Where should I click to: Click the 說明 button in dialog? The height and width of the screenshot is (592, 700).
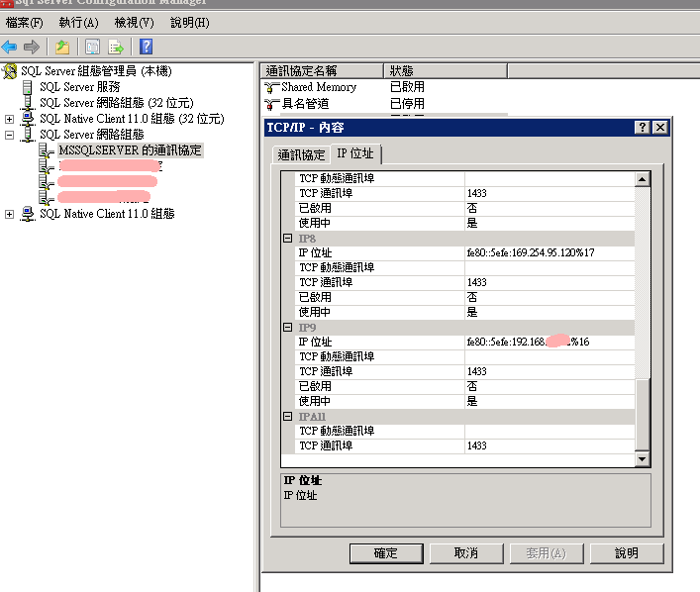(627, 553)
